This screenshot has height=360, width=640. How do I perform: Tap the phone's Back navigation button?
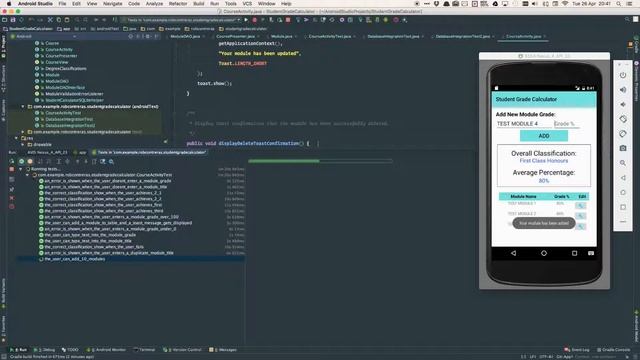[513, 253]
